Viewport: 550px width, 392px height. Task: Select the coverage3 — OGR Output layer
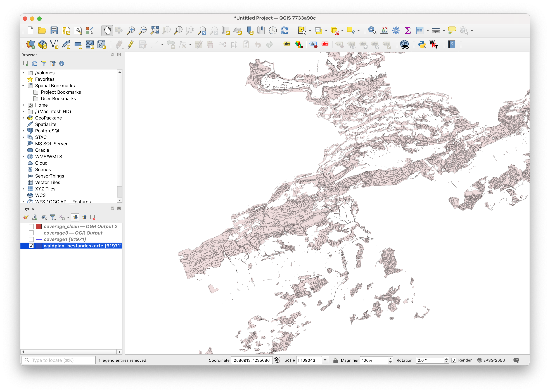[x=73, y=233]
